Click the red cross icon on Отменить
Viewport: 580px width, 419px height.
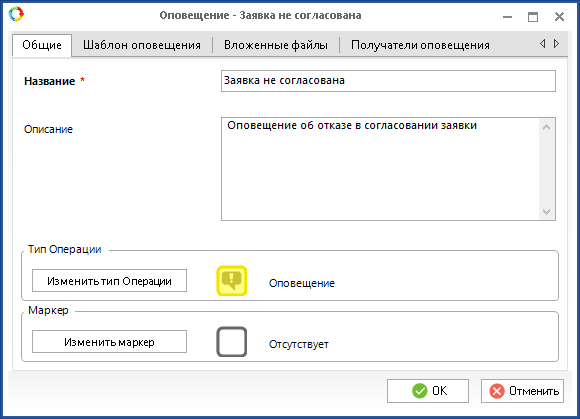(x=497, y=391)
